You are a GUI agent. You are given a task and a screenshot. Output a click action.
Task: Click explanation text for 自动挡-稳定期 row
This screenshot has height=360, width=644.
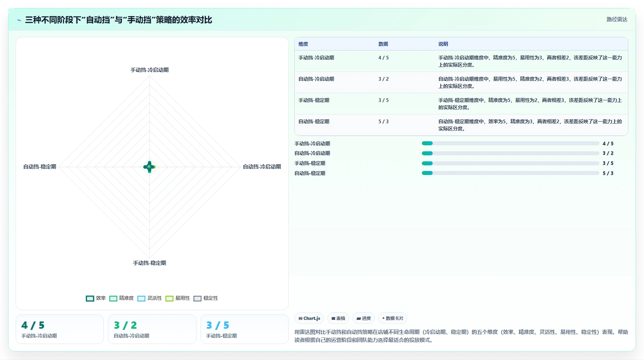[530, 125]
